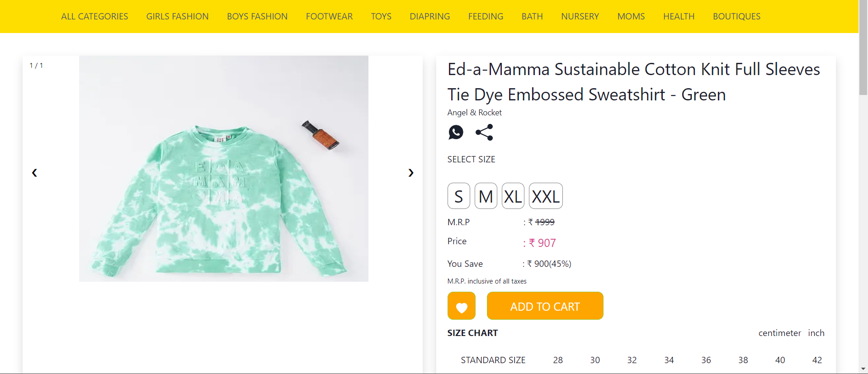Go to next product image arrow
Viewport: 868px width, 374px height.
click(x=410, y=173)
